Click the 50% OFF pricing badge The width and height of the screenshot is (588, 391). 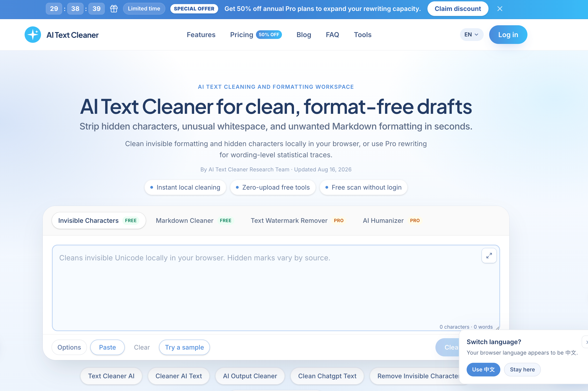269,35
